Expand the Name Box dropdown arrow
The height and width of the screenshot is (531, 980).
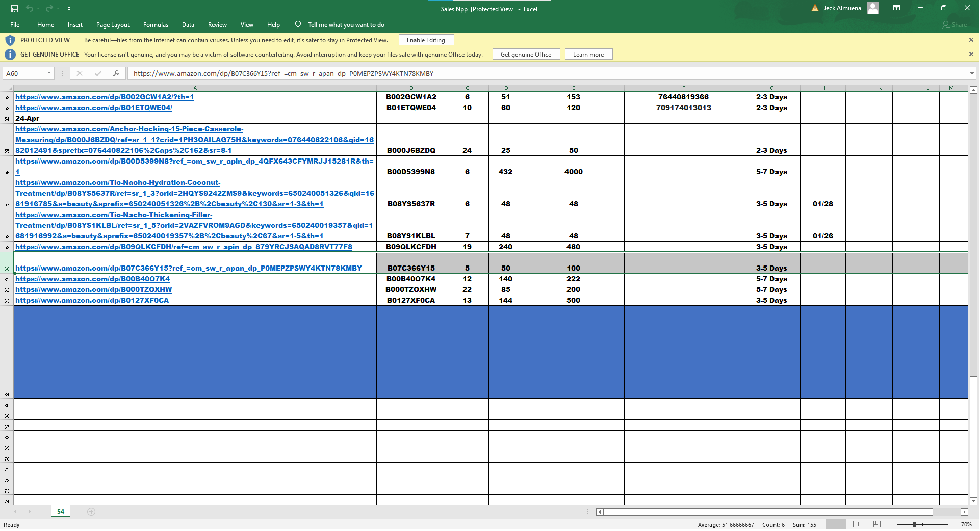coord(49,74)
